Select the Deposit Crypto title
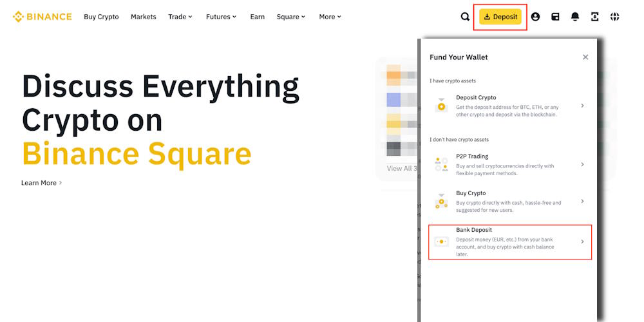Viewport: 644px width, 322px height. point(476,98)
